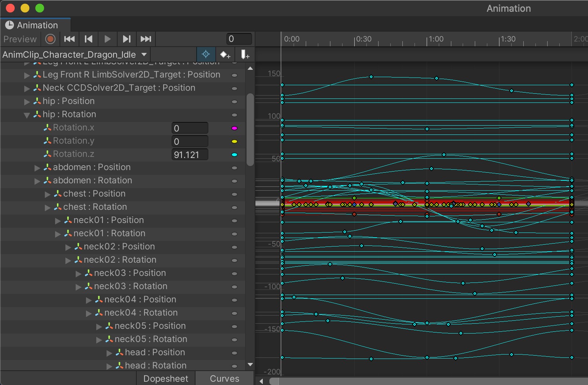Switch to the Curves view
This screenshot has width=588, height=385.
[x=225, y=378]
